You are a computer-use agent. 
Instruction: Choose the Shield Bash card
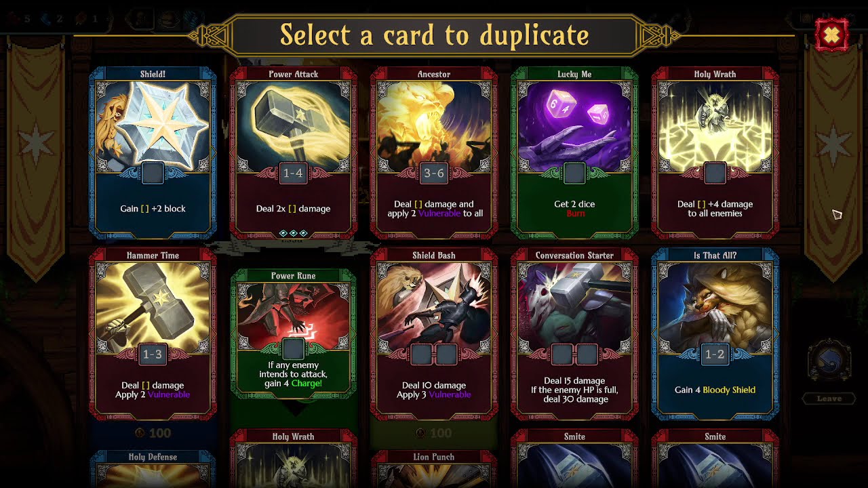point(434,334)
